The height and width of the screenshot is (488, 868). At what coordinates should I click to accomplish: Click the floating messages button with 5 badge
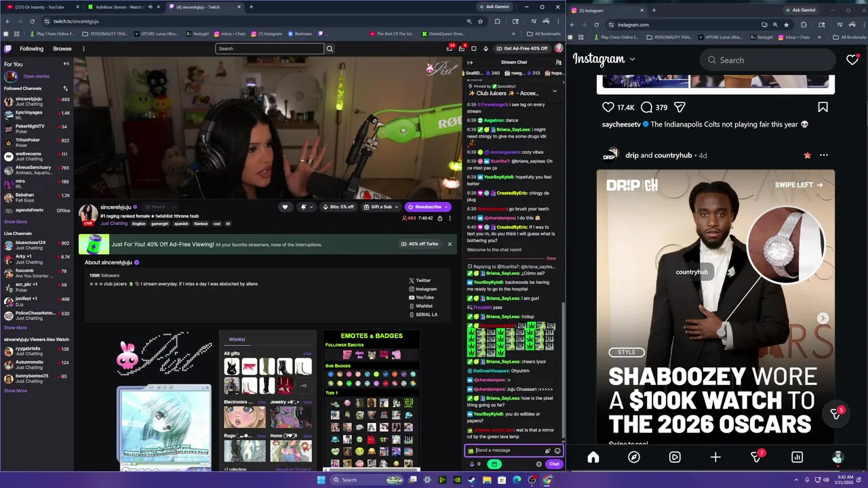837,413
